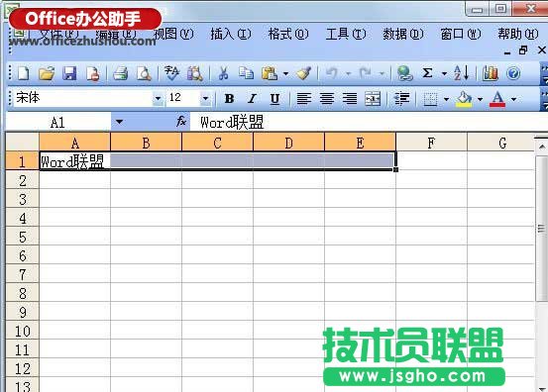Viewport: 548px width, 392px height.
Task: Click the formula bar containing Word联盟
Action: 369,122
